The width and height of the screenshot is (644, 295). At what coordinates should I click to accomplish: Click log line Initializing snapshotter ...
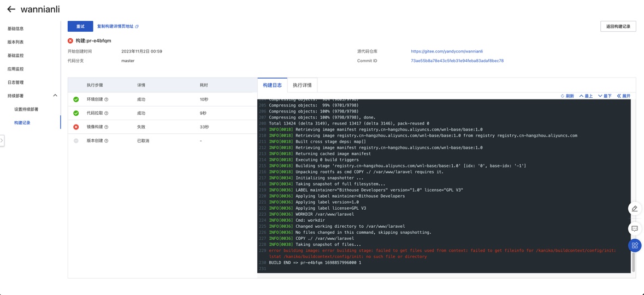(316, 178)
